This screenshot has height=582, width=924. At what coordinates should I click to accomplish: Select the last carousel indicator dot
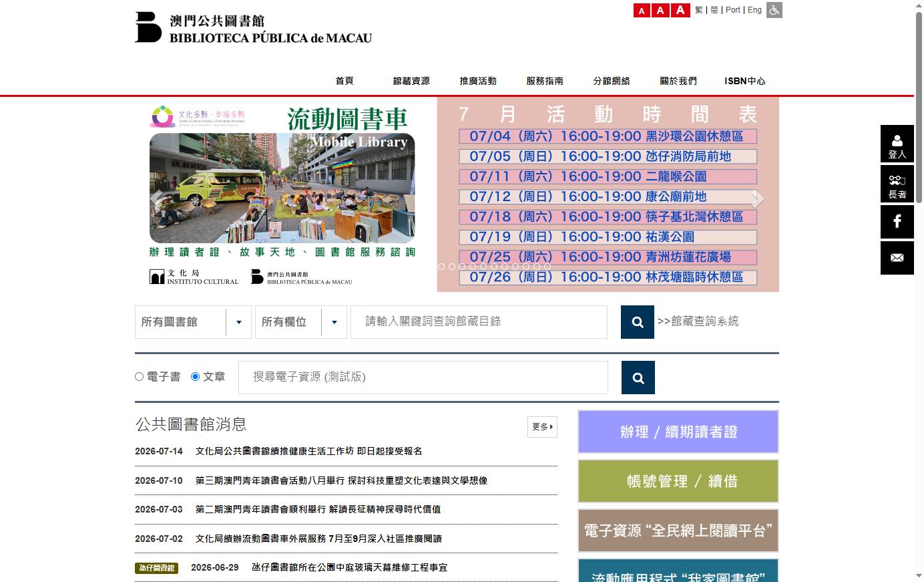[x=547, y=267]
